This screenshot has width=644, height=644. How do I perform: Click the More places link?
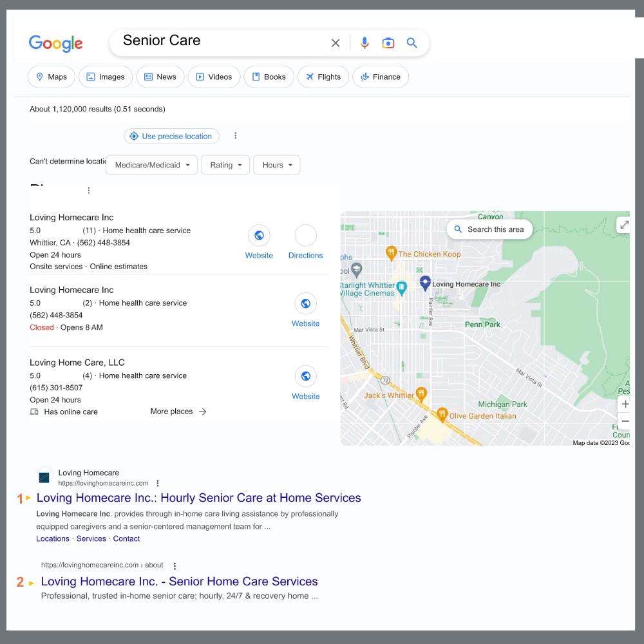click(x=178, y=412)
